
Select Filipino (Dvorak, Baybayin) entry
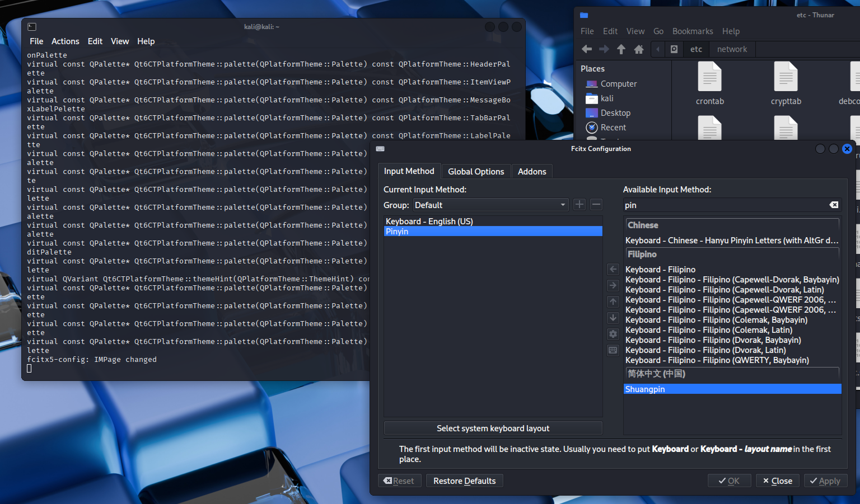(x=732, y=340)
